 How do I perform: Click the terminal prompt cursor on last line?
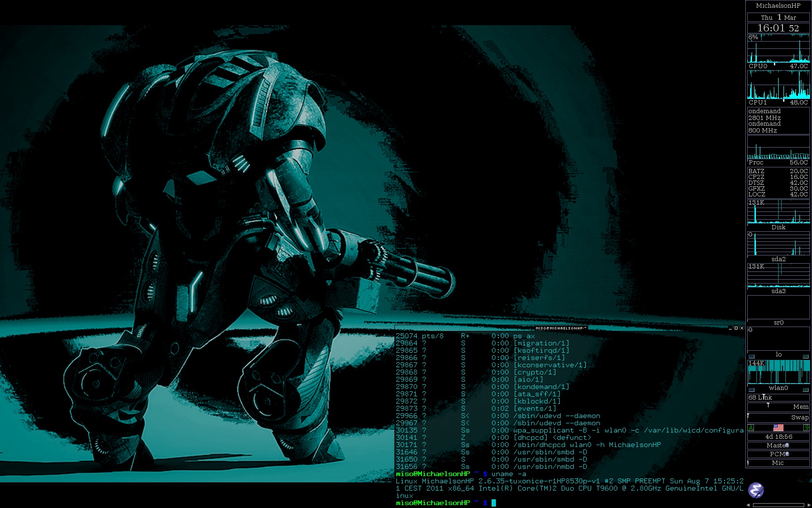click(493, 503)
